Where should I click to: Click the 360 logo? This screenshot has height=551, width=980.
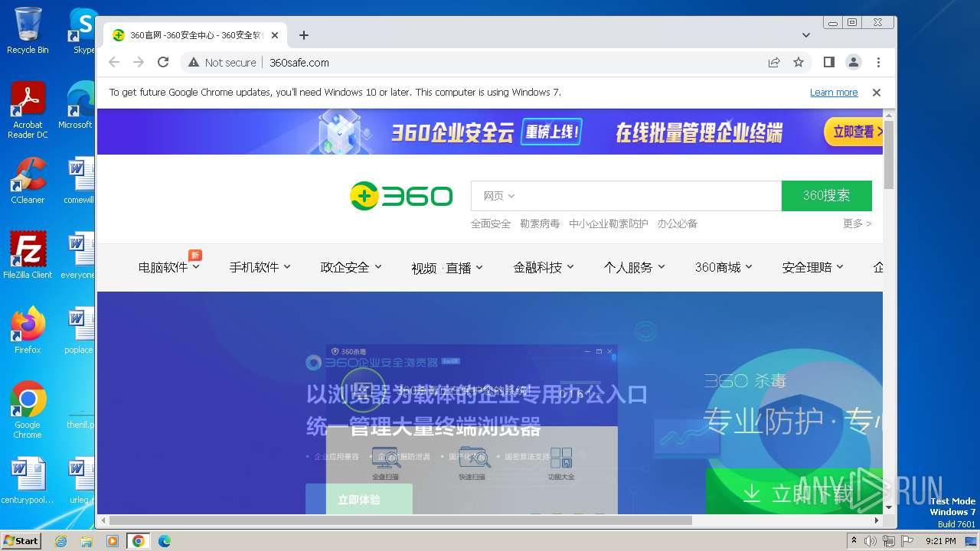[x=401, y=196]
